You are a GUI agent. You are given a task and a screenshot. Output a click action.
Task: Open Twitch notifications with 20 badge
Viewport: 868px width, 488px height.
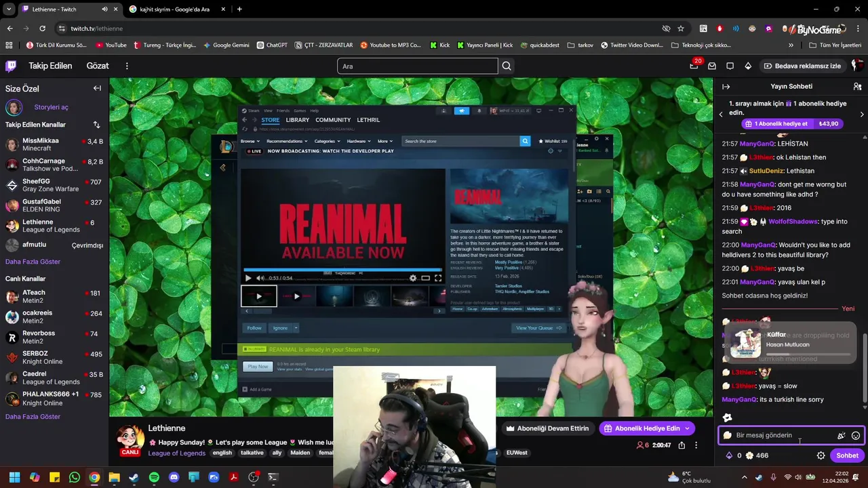click(x=694, y=66)
